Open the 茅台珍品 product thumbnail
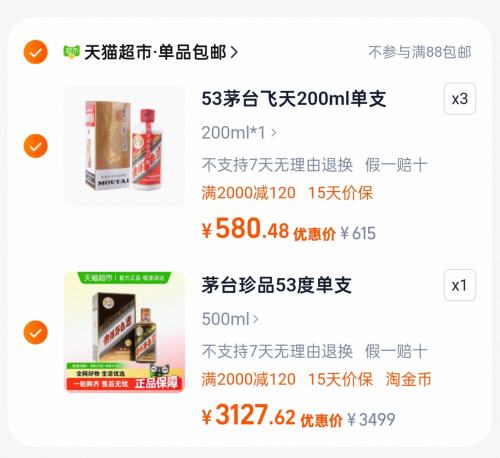Viewport: 500px width, 458px height. [x=124, y=332]
